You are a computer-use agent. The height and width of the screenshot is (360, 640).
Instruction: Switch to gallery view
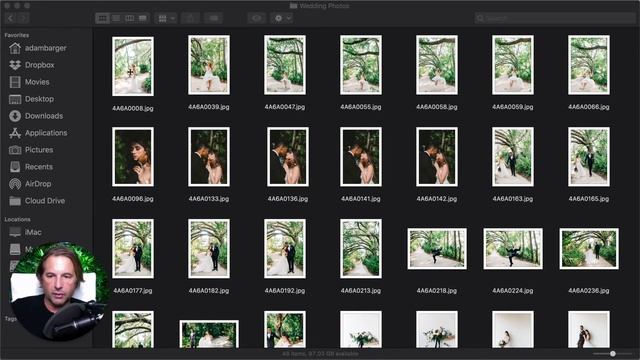point(143,18)
